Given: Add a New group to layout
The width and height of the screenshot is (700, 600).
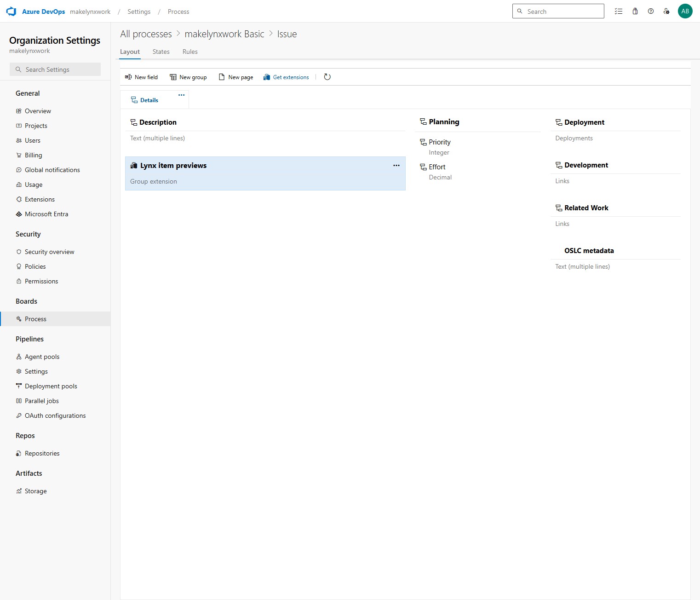Looking at the screenshot, I should click(x=188, y=77).
